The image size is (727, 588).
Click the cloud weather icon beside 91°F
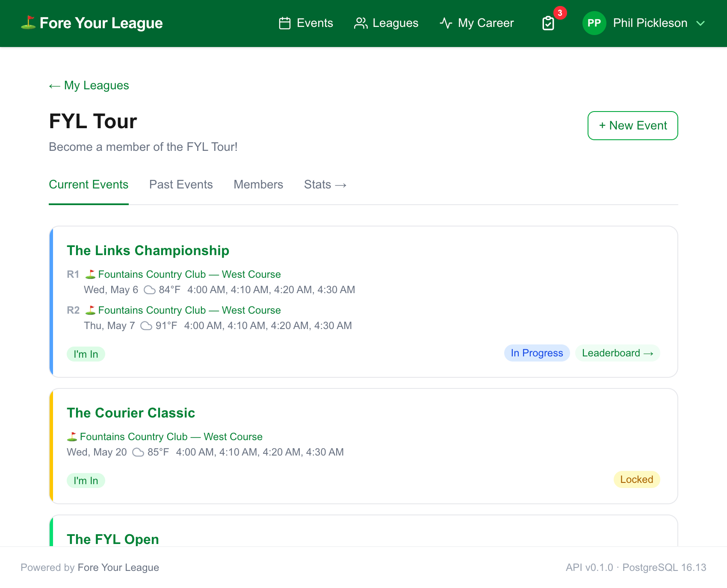(x=146, y=326)
